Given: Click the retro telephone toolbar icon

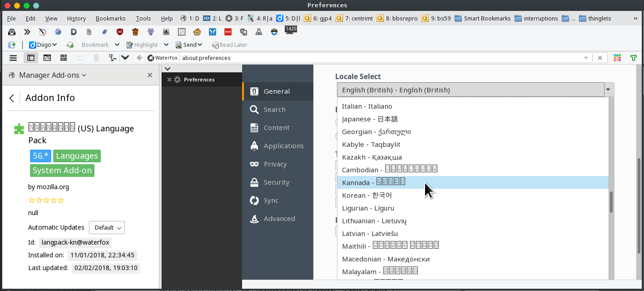Looking at the screenshot, I should [x=12, y=32].
